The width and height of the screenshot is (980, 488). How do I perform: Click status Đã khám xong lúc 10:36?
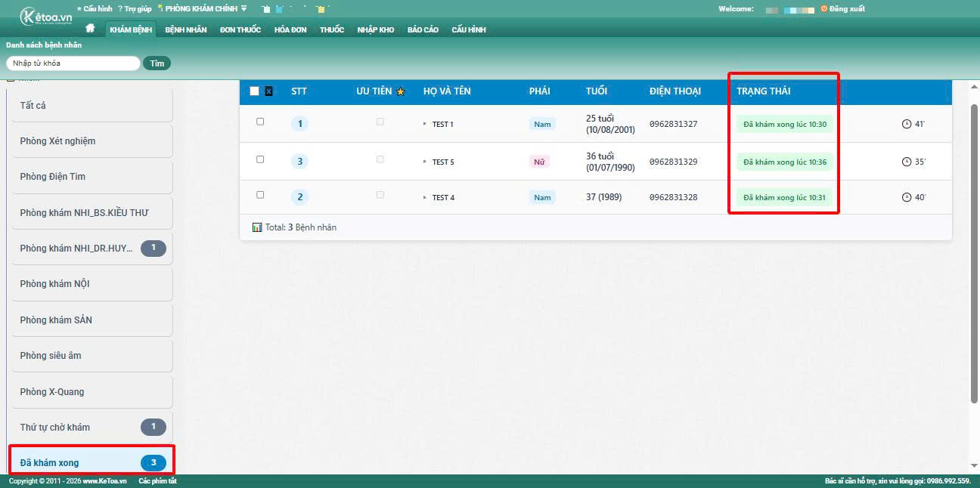(785, 162)
